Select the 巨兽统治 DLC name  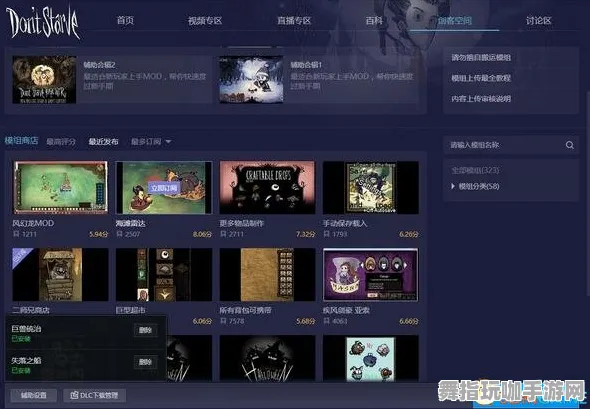point(26,328)
